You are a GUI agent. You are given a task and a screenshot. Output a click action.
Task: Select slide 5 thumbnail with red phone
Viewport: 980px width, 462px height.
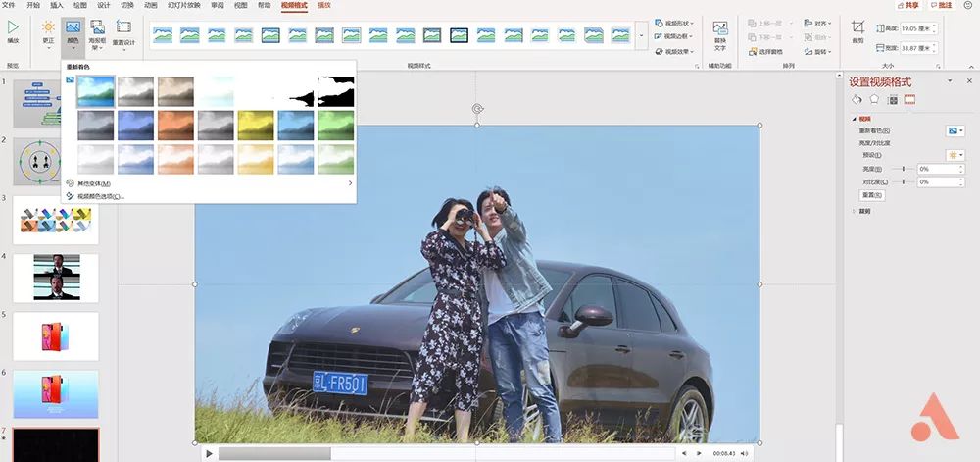point(56,336)
